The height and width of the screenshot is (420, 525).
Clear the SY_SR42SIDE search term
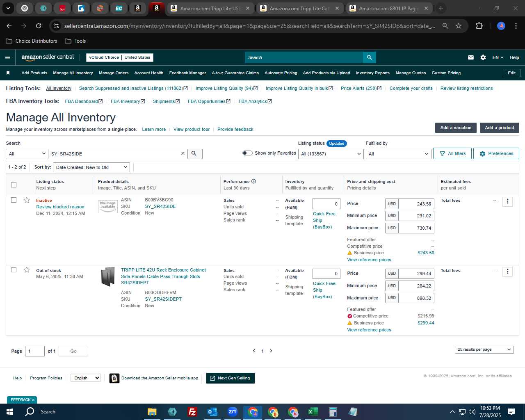[183, 153]
